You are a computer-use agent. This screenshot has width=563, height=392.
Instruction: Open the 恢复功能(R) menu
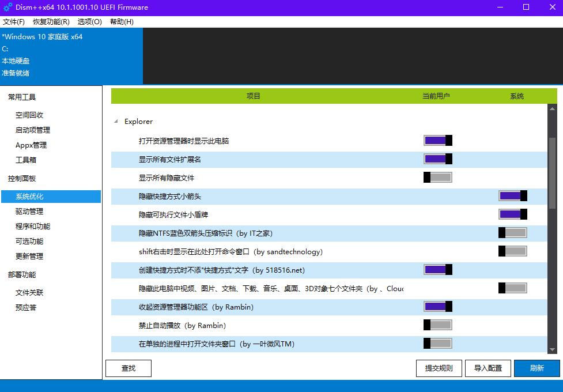(51, 22)
